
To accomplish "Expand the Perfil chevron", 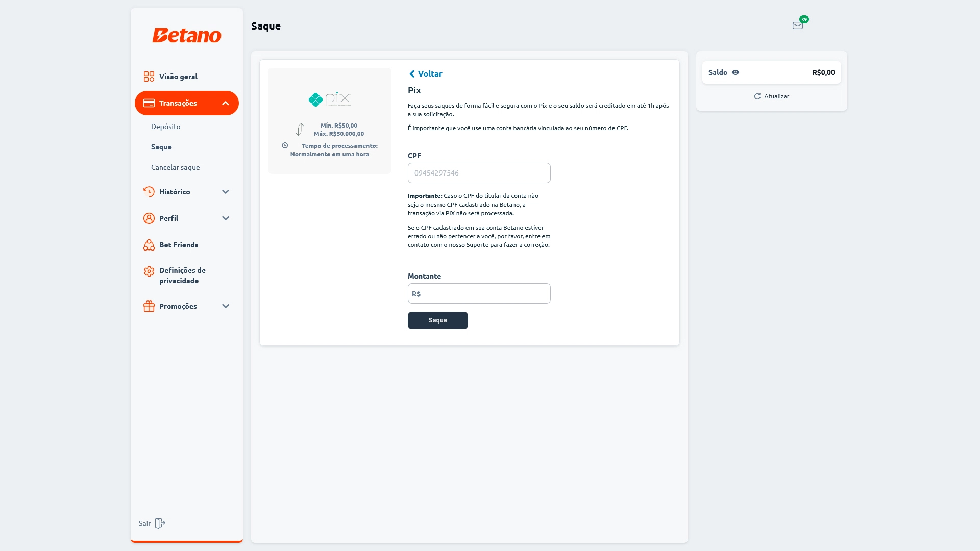I will (226, 218).
